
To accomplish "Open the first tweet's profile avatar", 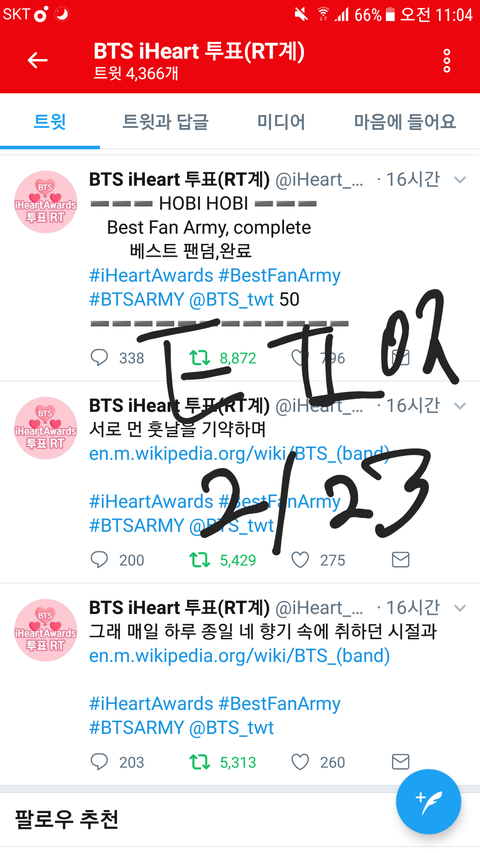I will pyautogui.click(x=45, y=202).
